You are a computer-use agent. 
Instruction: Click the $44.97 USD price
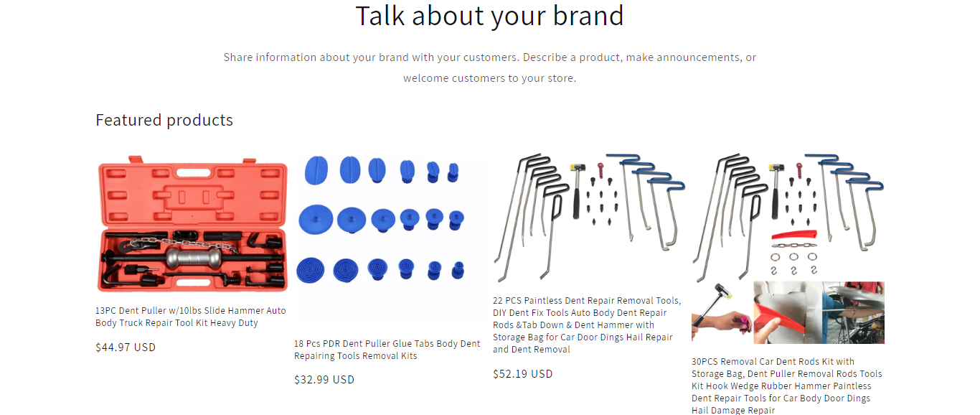tap(126, 348)
